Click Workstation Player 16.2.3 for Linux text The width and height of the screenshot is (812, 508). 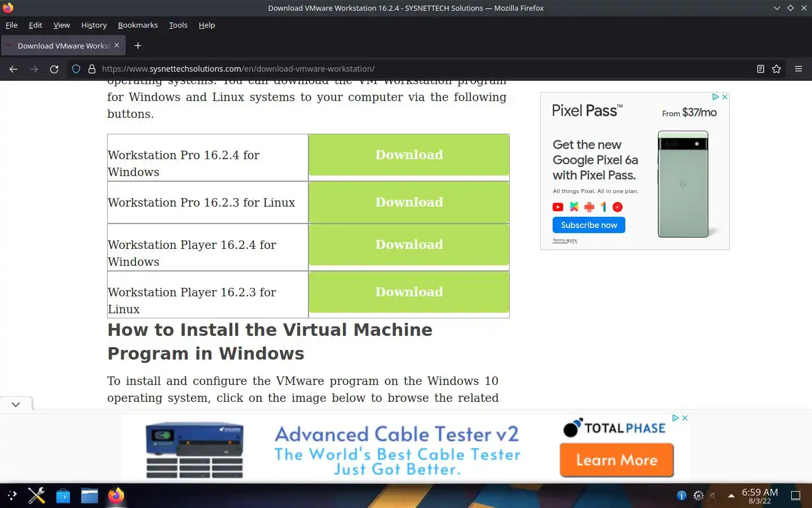point(192,300)
